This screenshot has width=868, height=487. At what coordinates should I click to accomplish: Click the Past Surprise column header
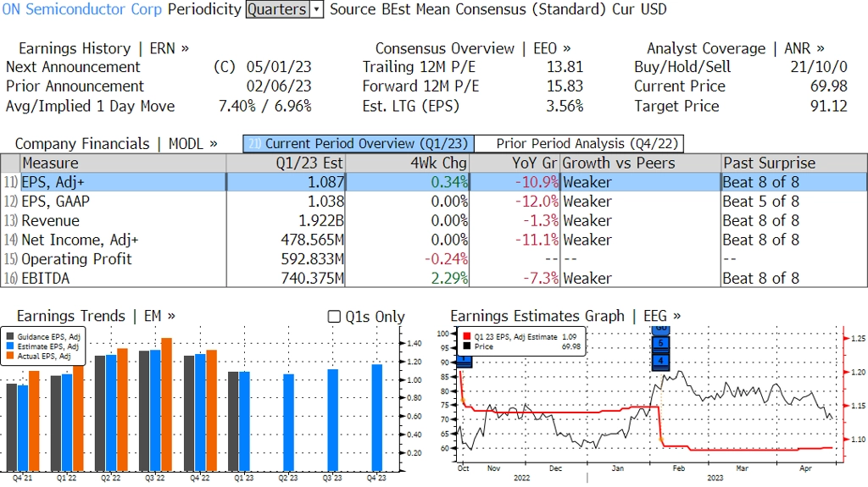[794, 163]
